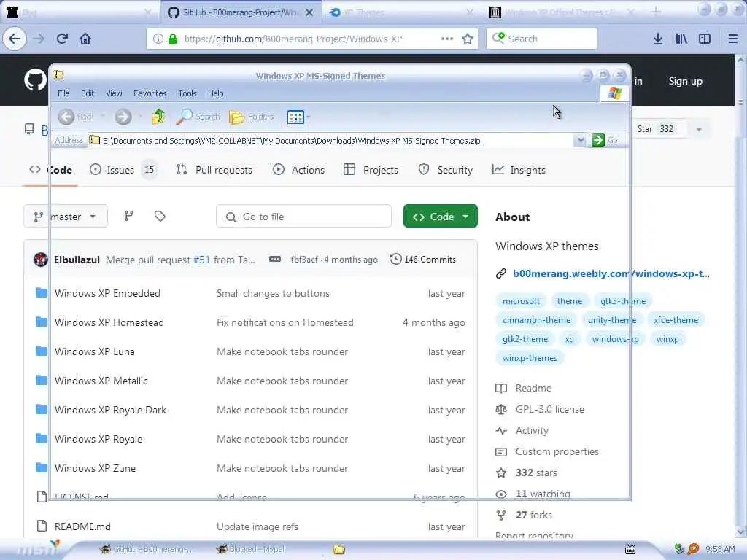The width and height of the screenshot is (747, 560).
Task: Open Windows XP Zune folder
Action: 95,468
